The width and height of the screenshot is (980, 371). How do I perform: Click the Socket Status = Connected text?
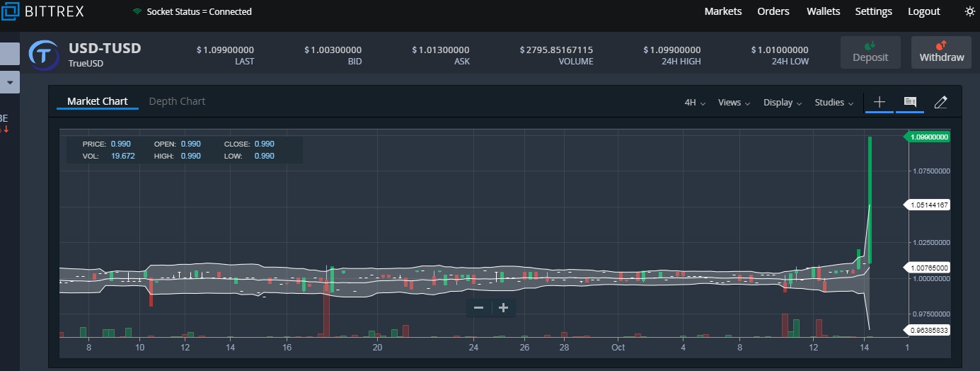[199, 11]
